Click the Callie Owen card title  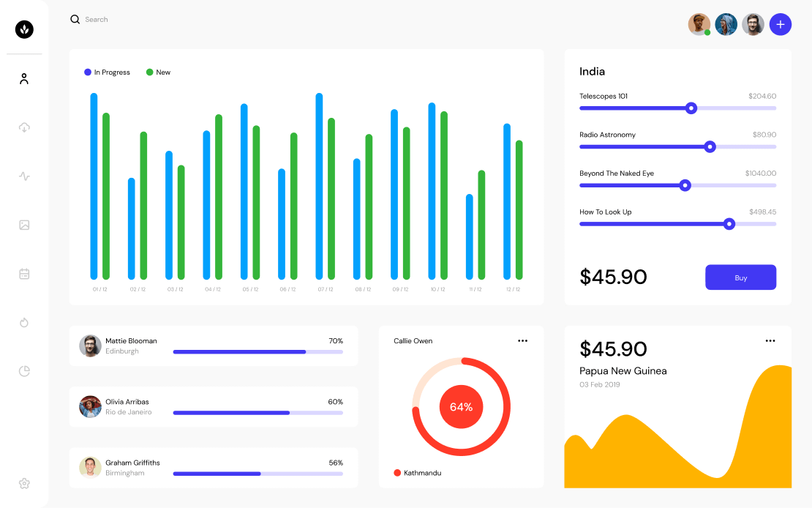coord(413,340)
